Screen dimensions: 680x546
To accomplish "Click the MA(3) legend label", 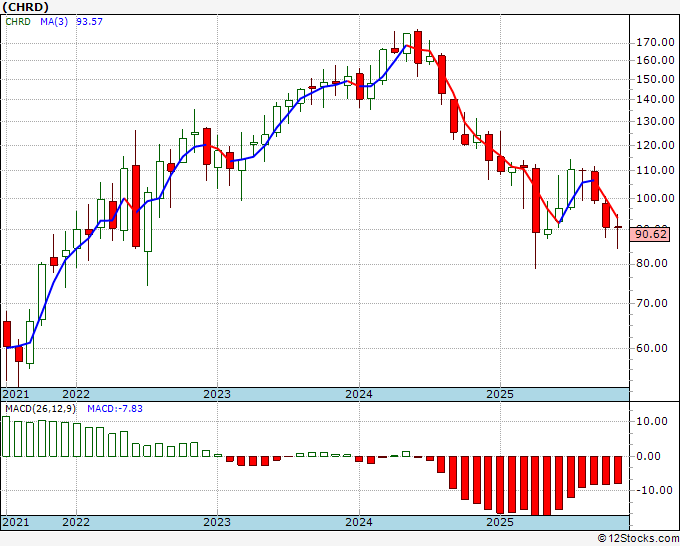I will 54,22.
